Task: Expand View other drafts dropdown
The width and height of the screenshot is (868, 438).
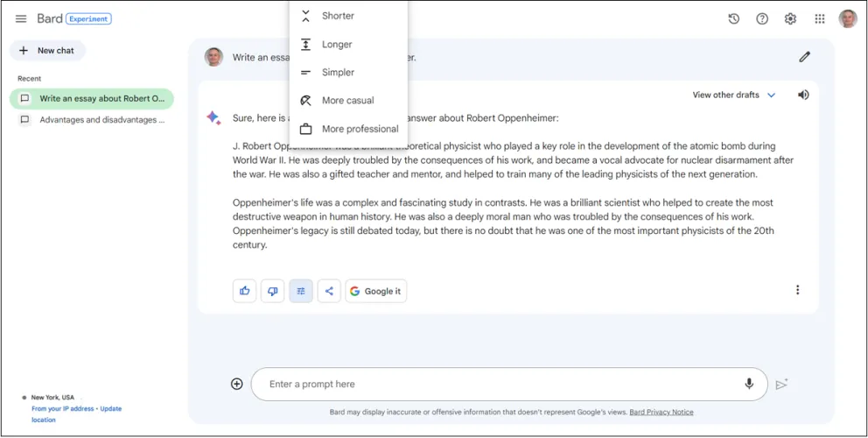Action: tap(734, 95)
